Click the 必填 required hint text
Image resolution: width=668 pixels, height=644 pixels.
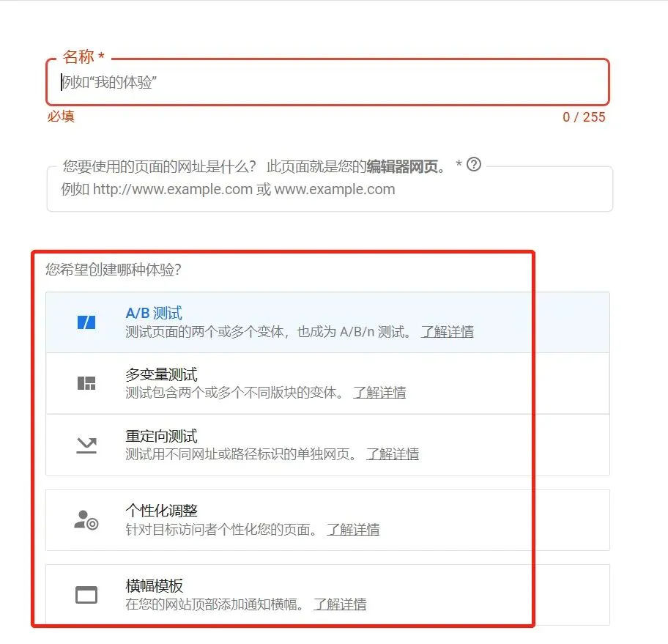[x=61, y=116]
